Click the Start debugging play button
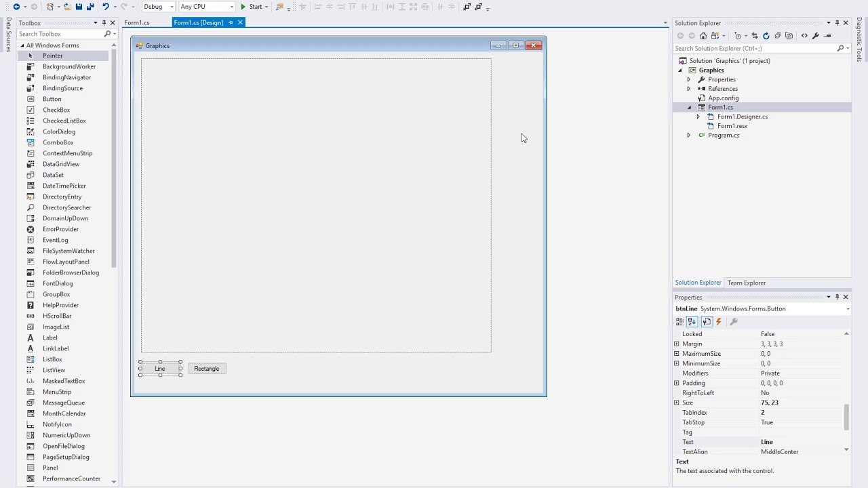 [243, 7]
